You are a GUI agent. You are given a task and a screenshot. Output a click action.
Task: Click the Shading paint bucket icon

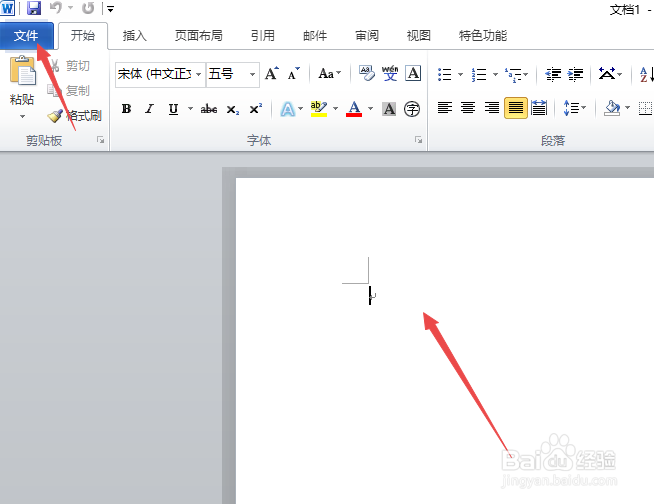(612, 108)
